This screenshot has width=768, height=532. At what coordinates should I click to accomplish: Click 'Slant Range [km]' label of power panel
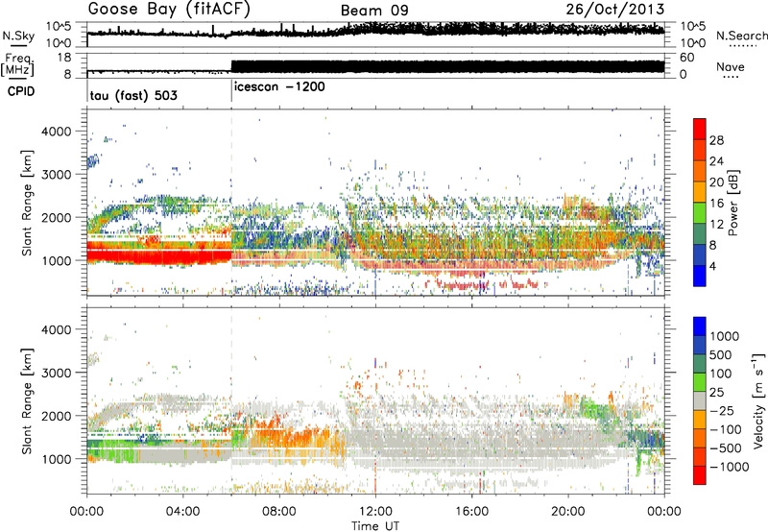click(x=27, y=203)
